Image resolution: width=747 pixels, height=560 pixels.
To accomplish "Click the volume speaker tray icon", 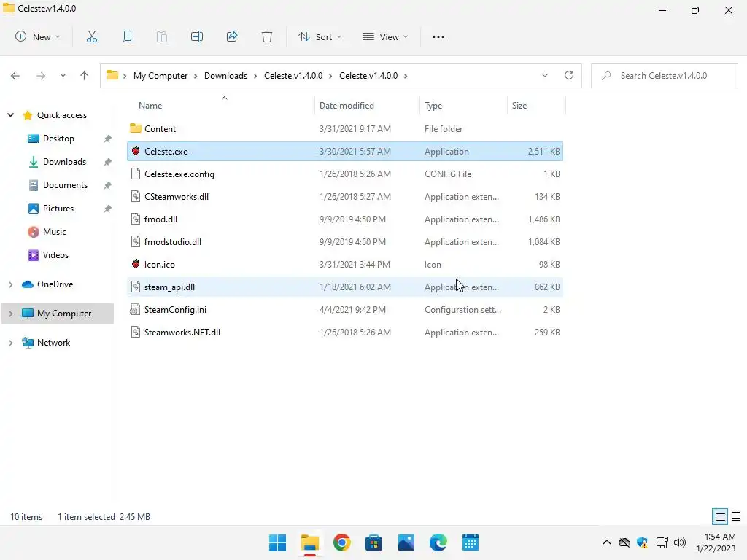I will tap(680, 542).
